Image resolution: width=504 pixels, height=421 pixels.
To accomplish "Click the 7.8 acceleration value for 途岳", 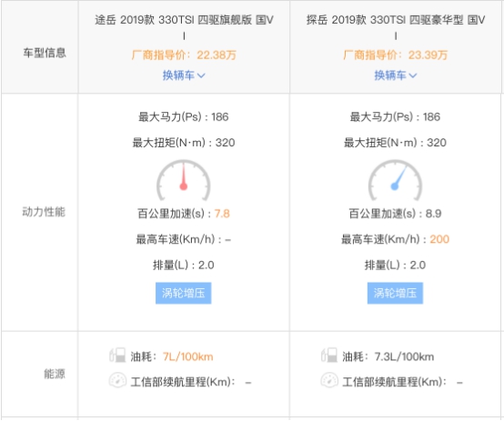I will [x=222, y=214].
